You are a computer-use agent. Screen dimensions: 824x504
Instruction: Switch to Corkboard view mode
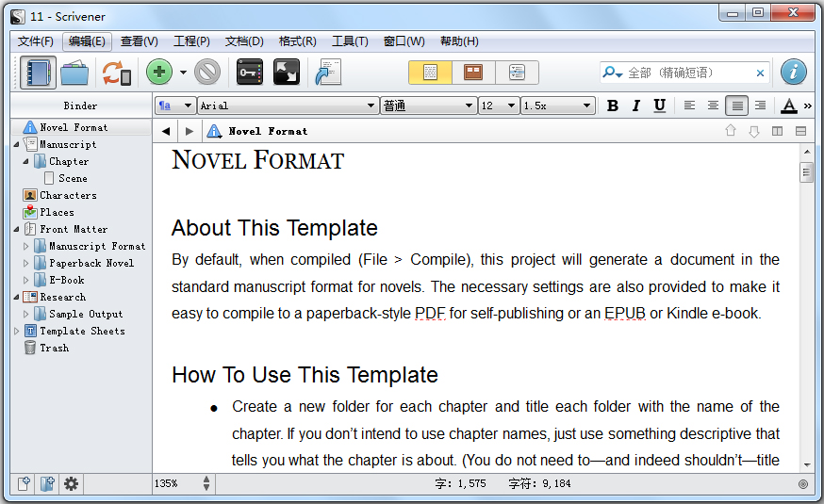tap(473, 73)
